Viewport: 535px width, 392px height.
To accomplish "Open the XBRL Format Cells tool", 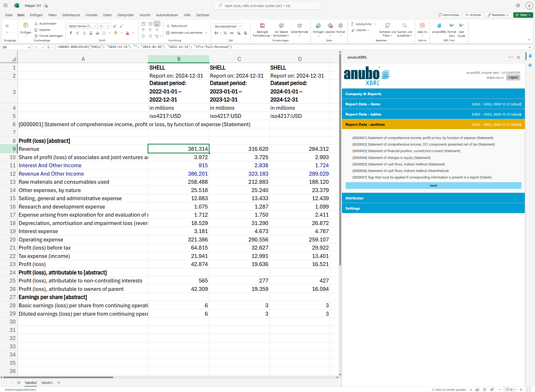I will (452, 26).
